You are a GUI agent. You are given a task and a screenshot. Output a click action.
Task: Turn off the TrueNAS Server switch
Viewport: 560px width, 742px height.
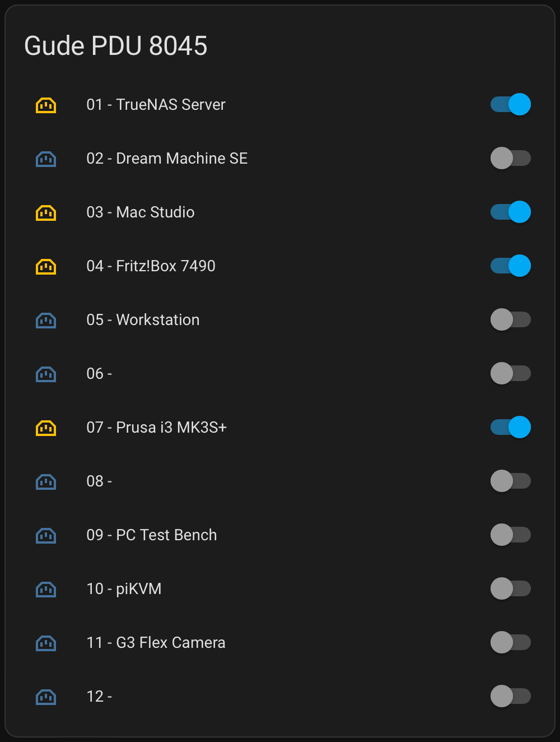point(510,104)
